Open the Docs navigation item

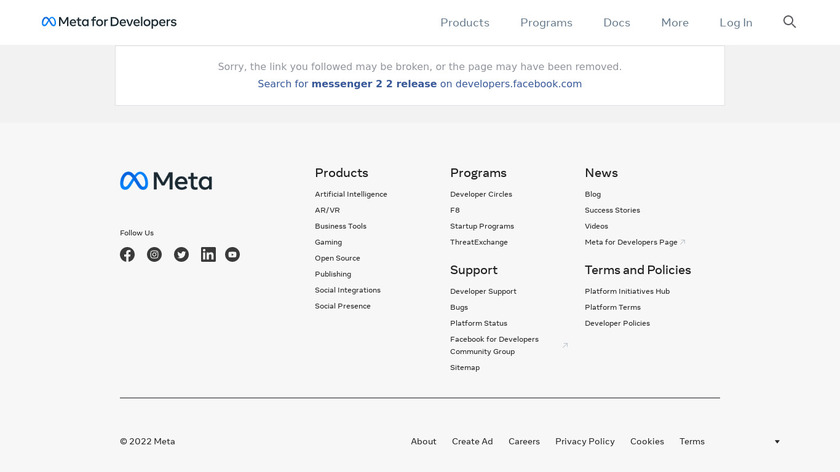pyautogui.click(x=616, y=22)
